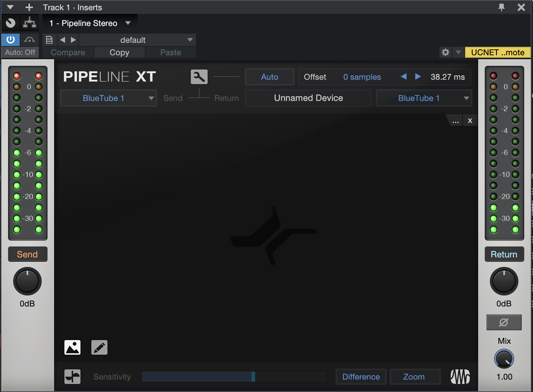Click the Auto latency button

pyautogui.click(x=269, y=77)
